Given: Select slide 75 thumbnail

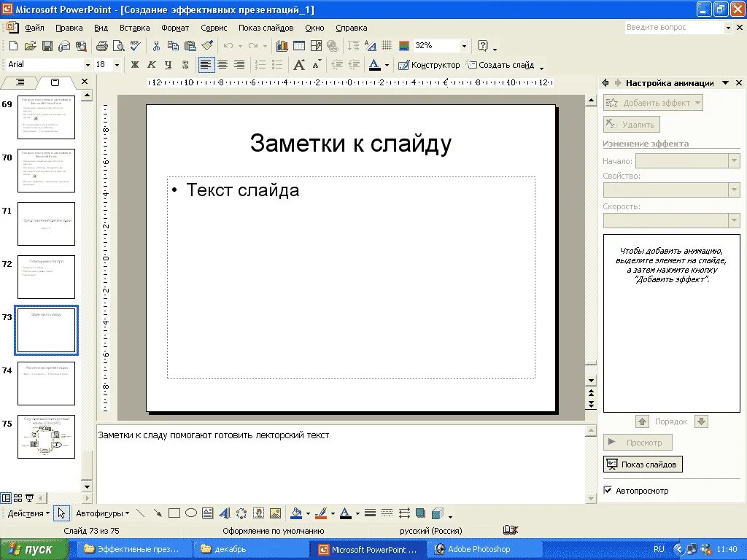Looking at the screenshot, I should [46, 437].
